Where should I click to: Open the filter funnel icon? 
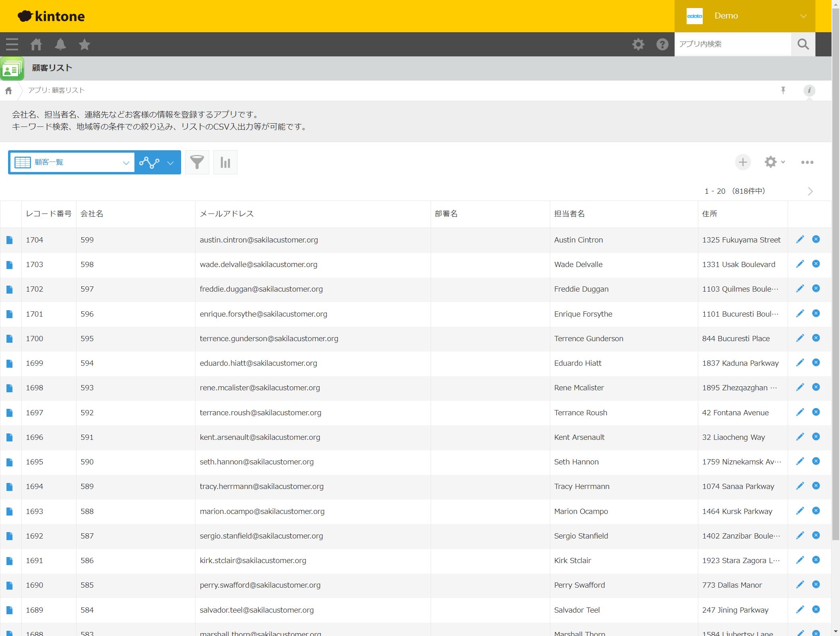pos(197,162)
